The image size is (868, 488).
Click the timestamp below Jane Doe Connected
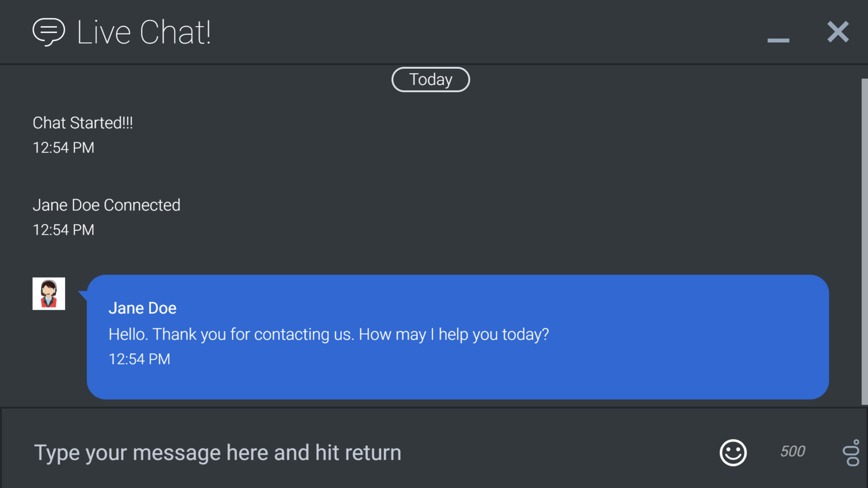coord(63,230)
